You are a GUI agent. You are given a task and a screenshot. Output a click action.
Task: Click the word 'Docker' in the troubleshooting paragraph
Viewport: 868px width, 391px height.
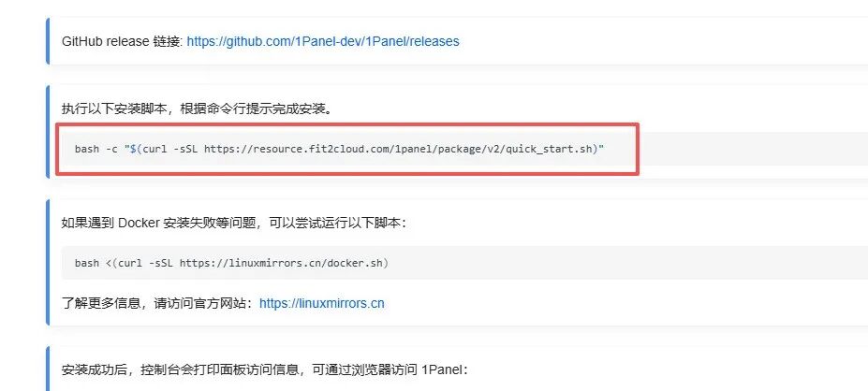click(140, 224)
